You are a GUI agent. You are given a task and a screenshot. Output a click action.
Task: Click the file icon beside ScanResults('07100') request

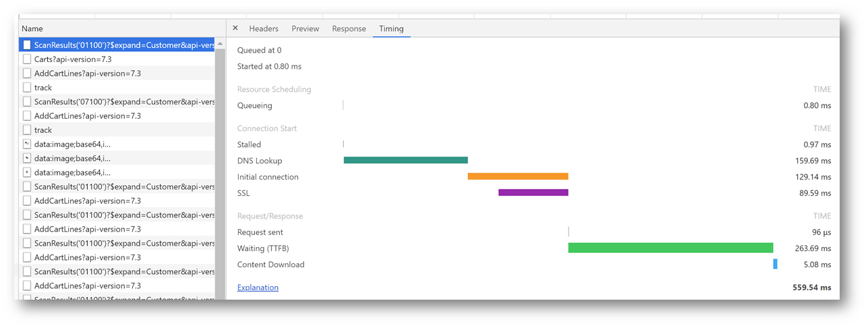pyautogui.click(x=27, y=102)
